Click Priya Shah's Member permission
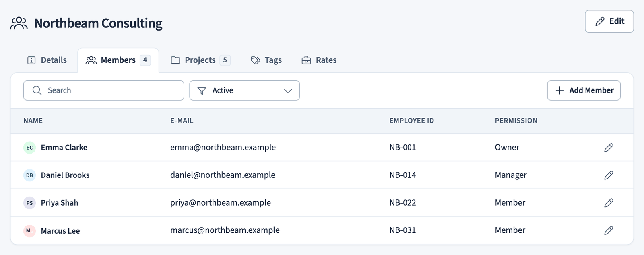 pos(510,203)
